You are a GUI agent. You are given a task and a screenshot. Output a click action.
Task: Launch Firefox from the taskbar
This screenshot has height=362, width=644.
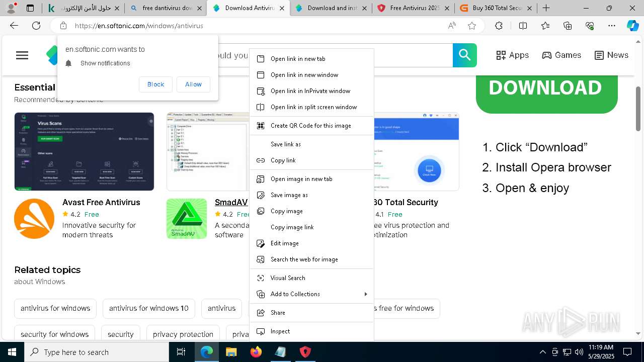[256, 352]
